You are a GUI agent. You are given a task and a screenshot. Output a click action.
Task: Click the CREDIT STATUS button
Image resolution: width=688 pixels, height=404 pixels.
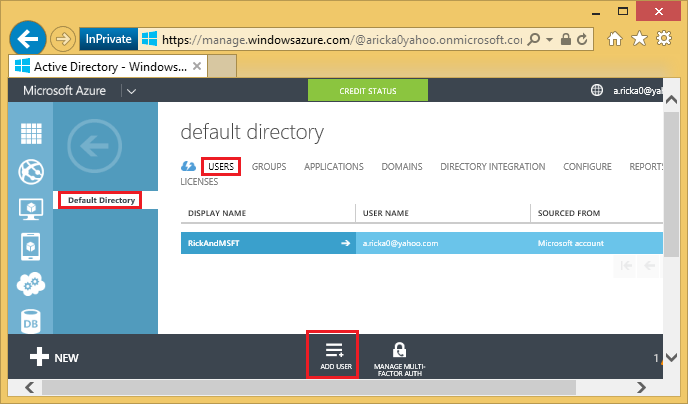coord(368,91)
